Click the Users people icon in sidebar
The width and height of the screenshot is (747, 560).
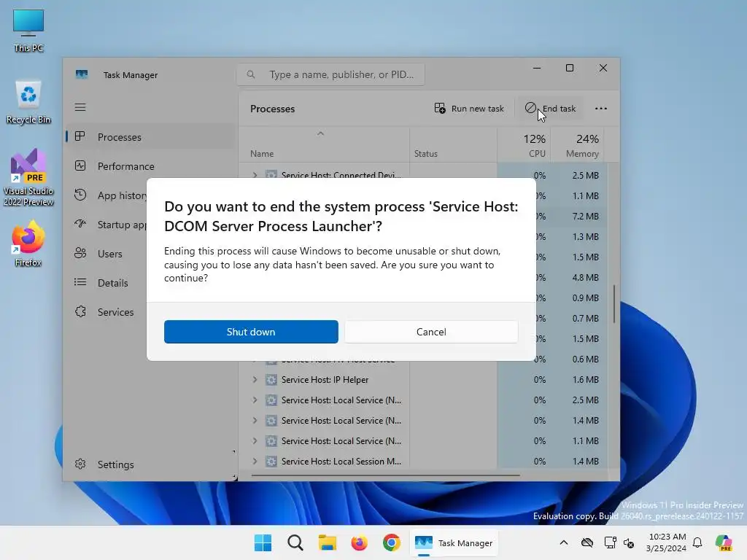pyautogui.click(x=80, y=253)
